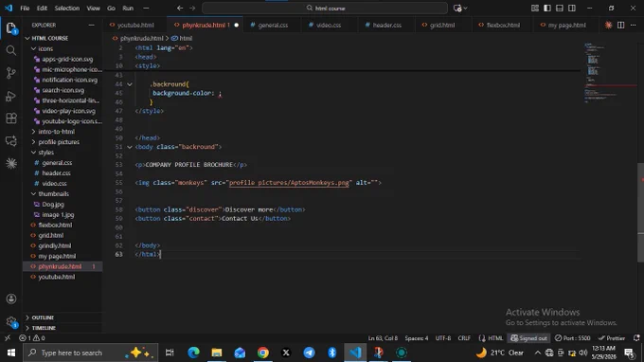Fold the .backround CSS rule at line 44
This screenshot has height=362, width=644.
[130, 84]
